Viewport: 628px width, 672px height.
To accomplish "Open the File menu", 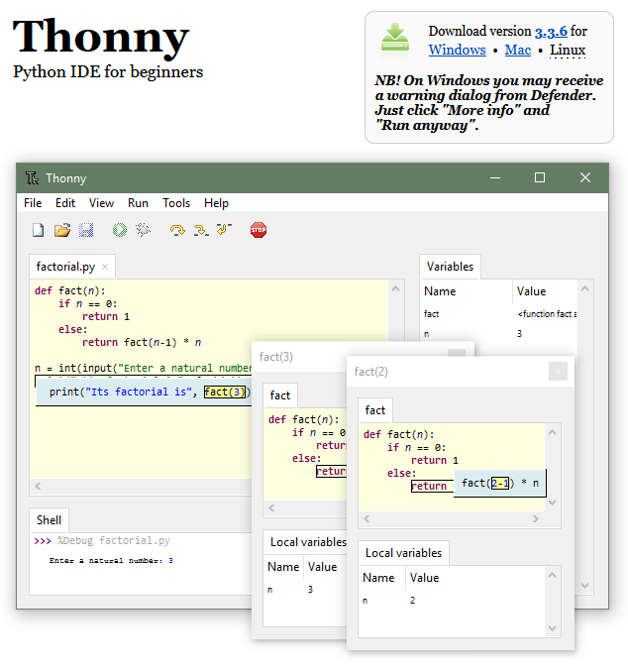I will pos(33,202).
